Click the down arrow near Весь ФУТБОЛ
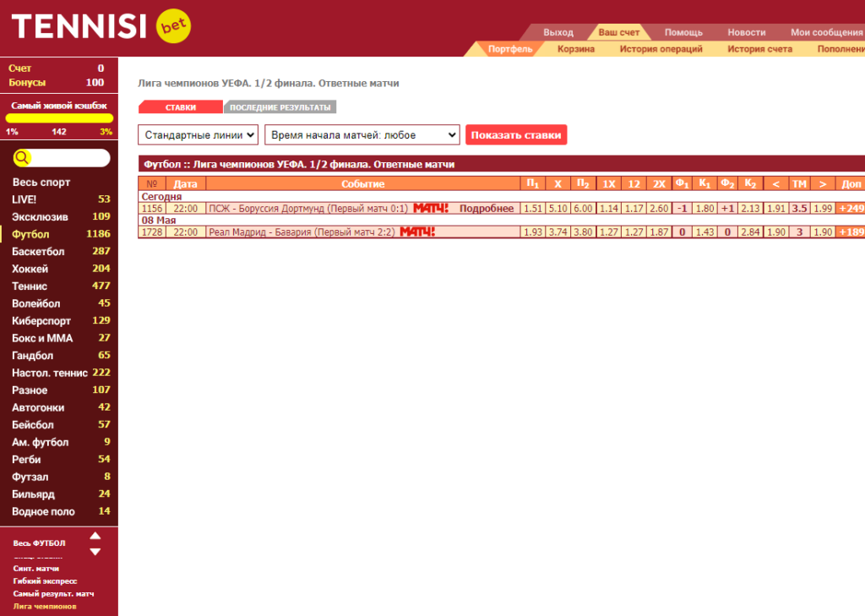865x616 pixels. 95,552
